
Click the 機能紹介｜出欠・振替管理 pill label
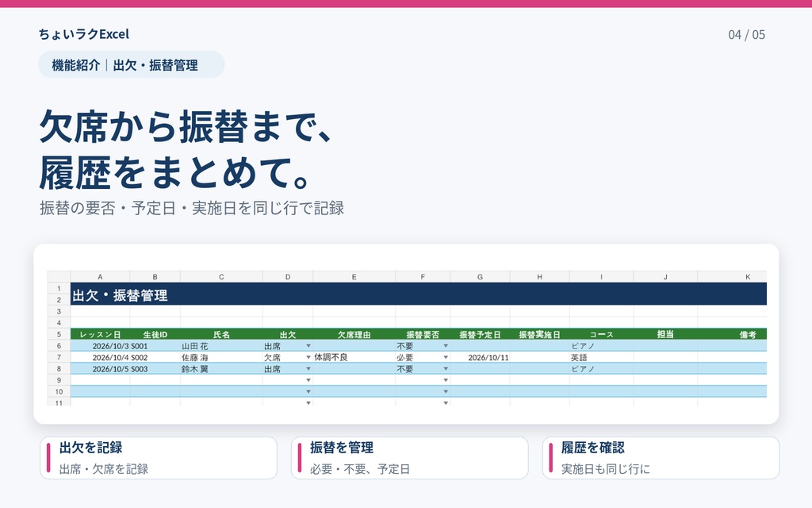(x=131, y=65)
